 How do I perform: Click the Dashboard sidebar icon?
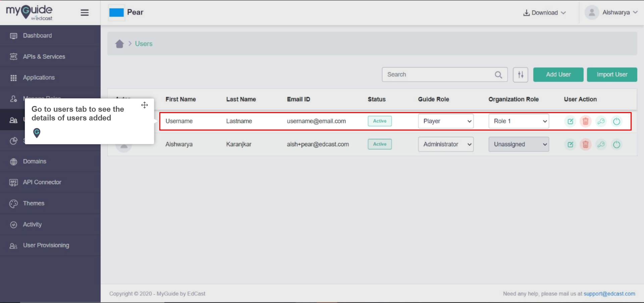[x=13, y=36]
